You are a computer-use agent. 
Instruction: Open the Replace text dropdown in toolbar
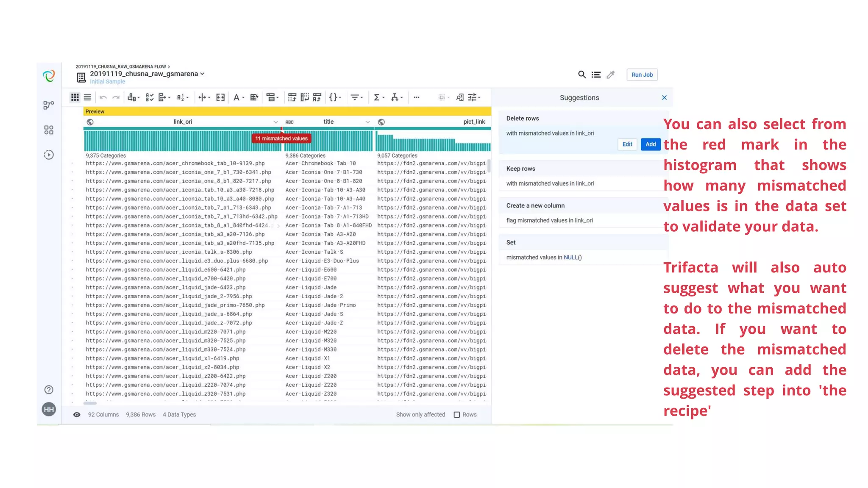(134, 97)
